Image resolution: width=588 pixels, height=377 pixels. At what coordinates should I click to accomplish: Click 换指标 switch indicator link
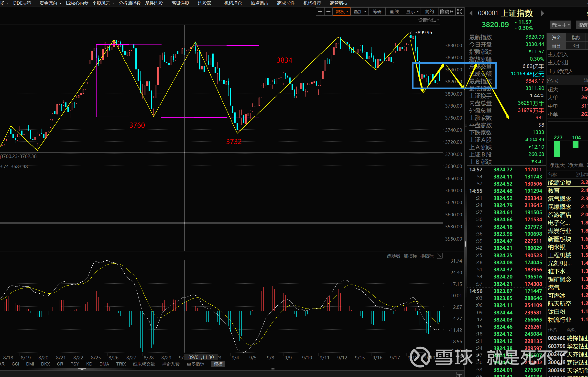[x=427, y=256]
